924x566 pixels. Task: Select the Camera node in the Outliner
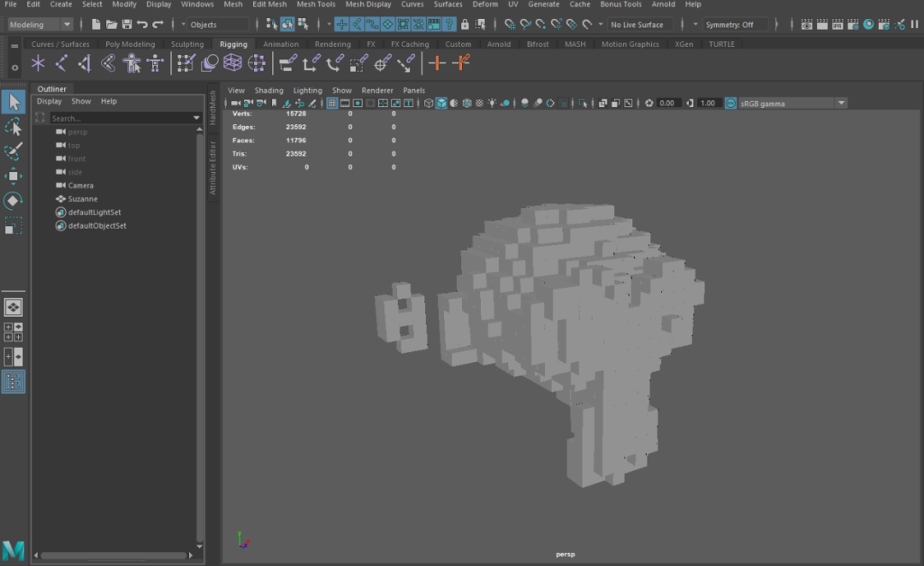pos(80,186)
